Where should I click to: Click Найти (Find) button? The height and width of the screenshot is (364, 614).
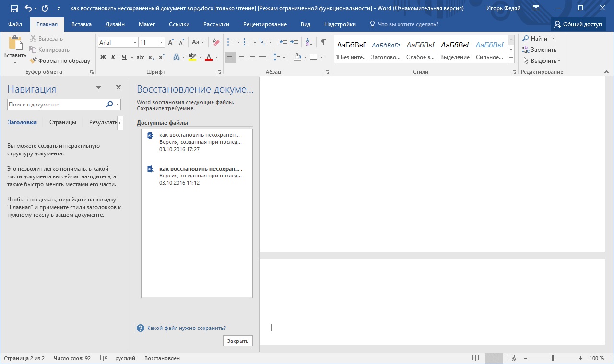click(535, 38)
